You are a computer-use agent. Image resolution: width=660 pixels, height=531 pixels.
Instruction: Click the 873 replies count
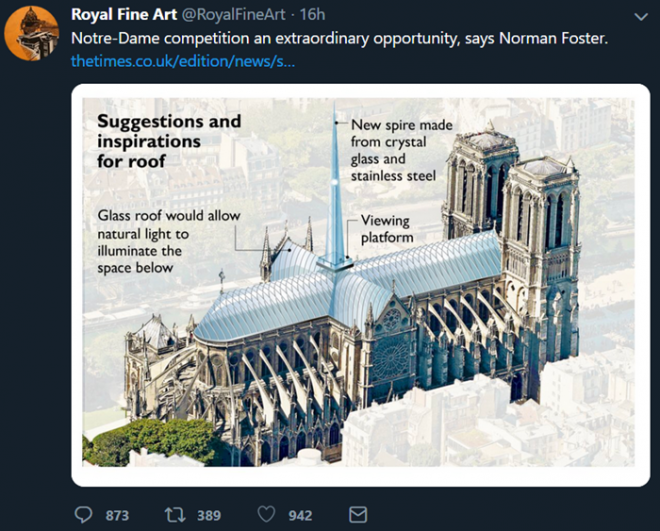(x=117, y=515)
